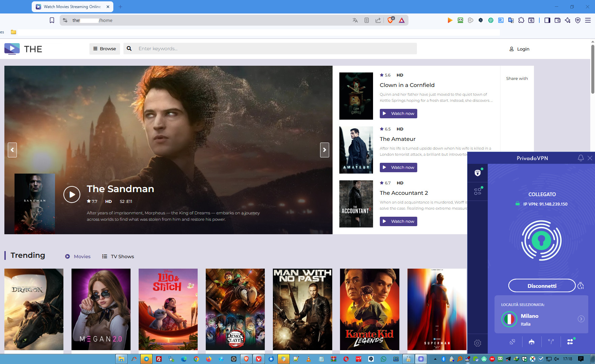
Task: Open the ChatGPT extension icon
Action: coord(491,20)
